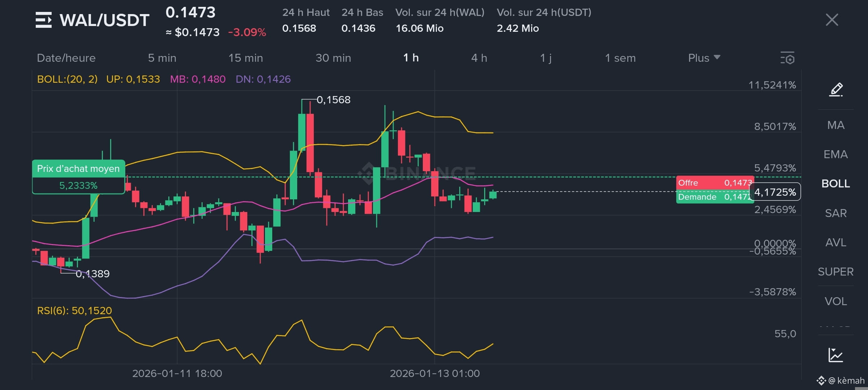Click the 4,1725% current price label
This screenshot has height=390, width=868.
[775, 192]
